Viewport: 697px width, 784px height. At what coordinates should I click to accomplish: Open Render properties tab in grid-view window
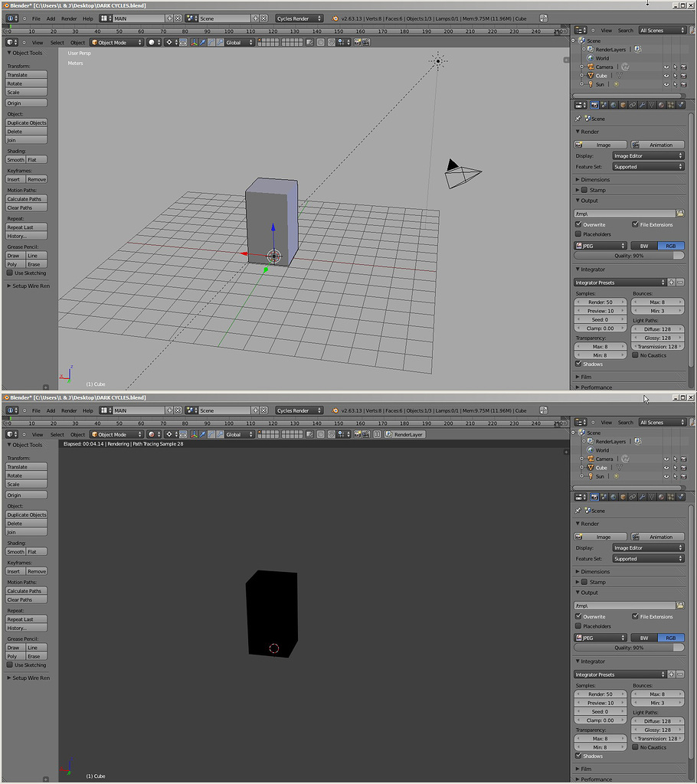click(594, 105)
